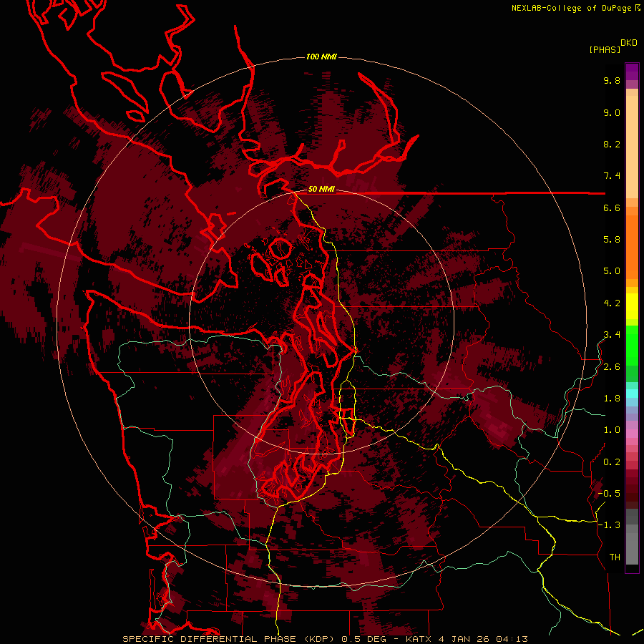
Task: Click the 04:13 time in the caption
Action: pos(512,639)
